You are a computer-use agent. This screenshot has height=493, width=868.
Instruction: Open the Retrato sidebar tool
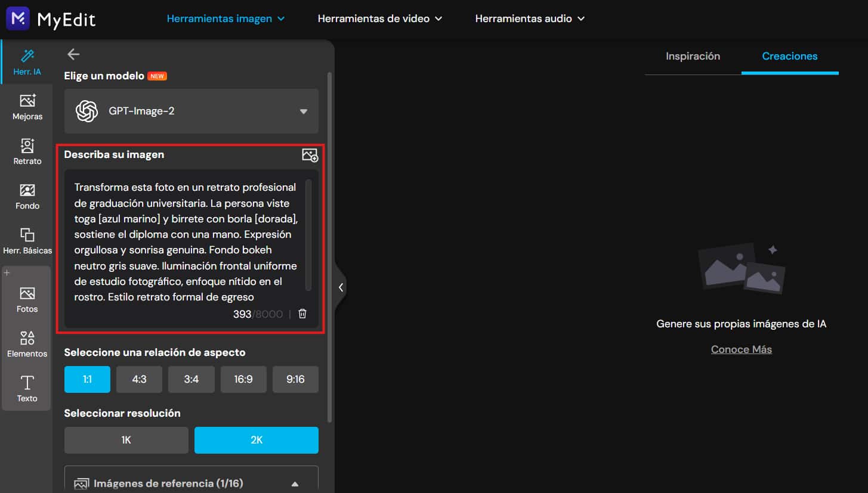pyautogui.click(x=27, y=151)
